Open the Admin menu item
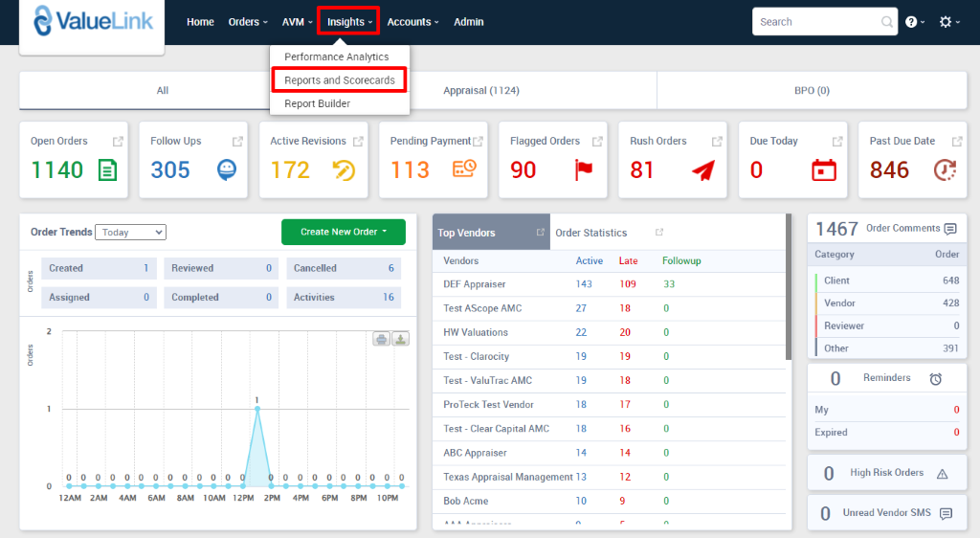 click(469, 22)
